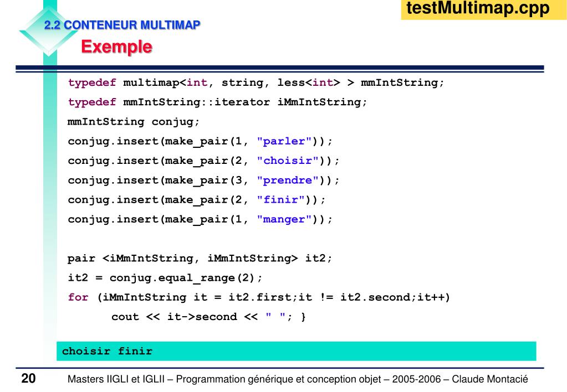
Task: Select the 'typedef mmIntString::iterator iMmIntString;' line
Action: coord(217,102)
